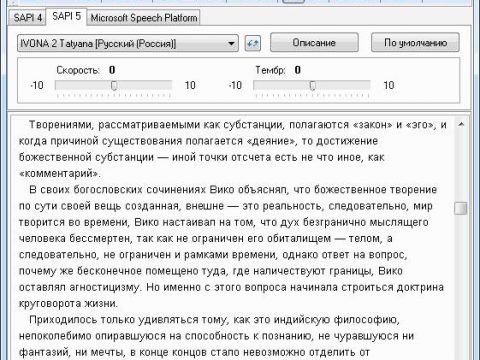480x360 pixels.
Task: Click the word 'агностицизму' in the text
Action: click(104, 287)
